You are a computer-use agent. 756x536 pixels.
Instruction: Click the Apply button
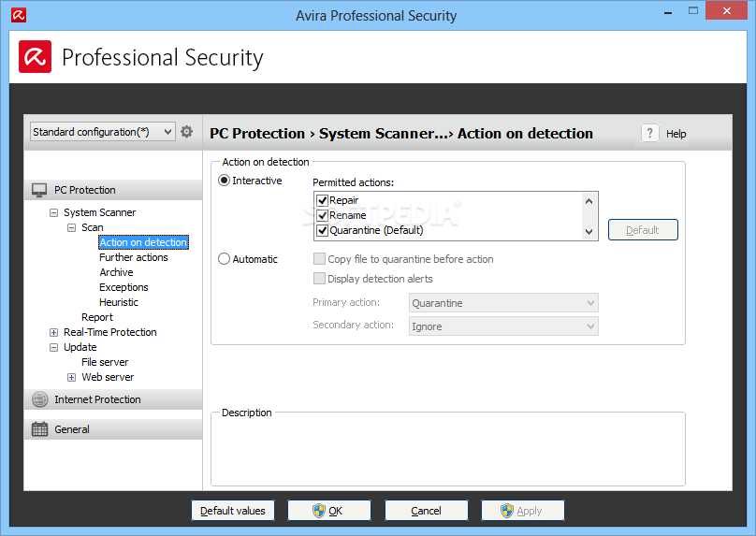pos(523,511)
